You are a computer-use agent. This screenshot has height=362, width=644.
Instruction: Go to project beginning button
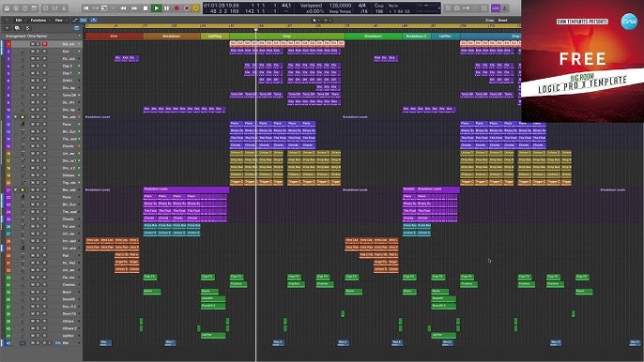tap(85, 8)
